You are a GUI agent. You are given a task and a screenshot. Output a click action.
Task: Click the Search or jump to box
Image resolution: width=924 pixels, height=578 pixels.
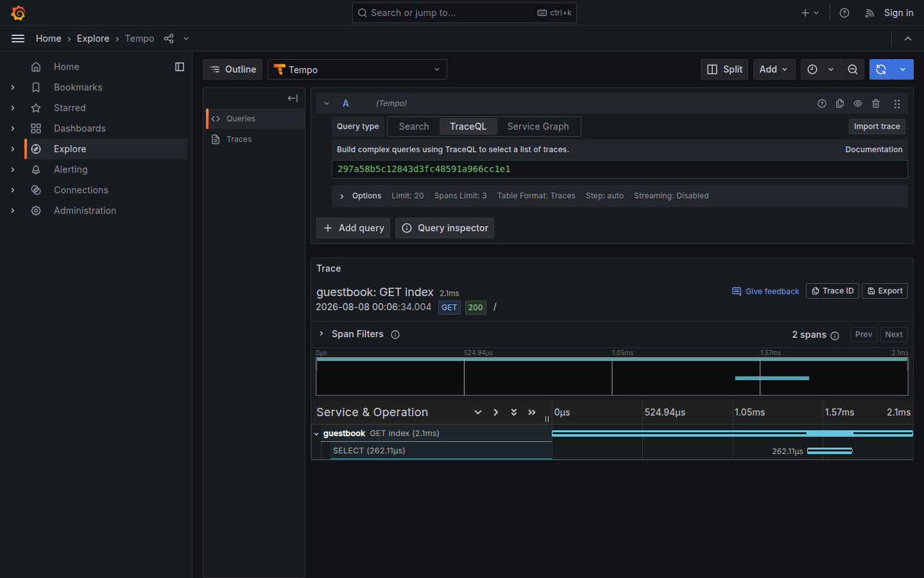coord(465,13)
